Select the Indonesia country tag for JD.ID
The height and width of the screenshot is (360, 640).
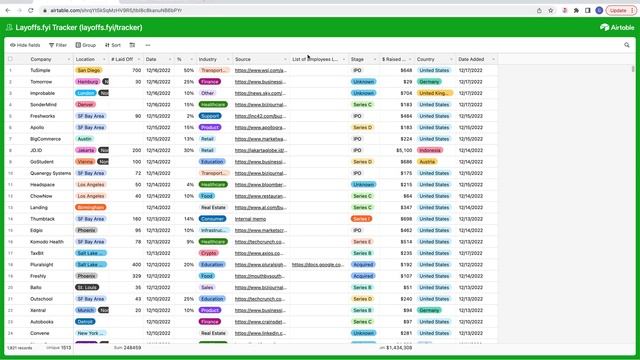coord(430,150)
